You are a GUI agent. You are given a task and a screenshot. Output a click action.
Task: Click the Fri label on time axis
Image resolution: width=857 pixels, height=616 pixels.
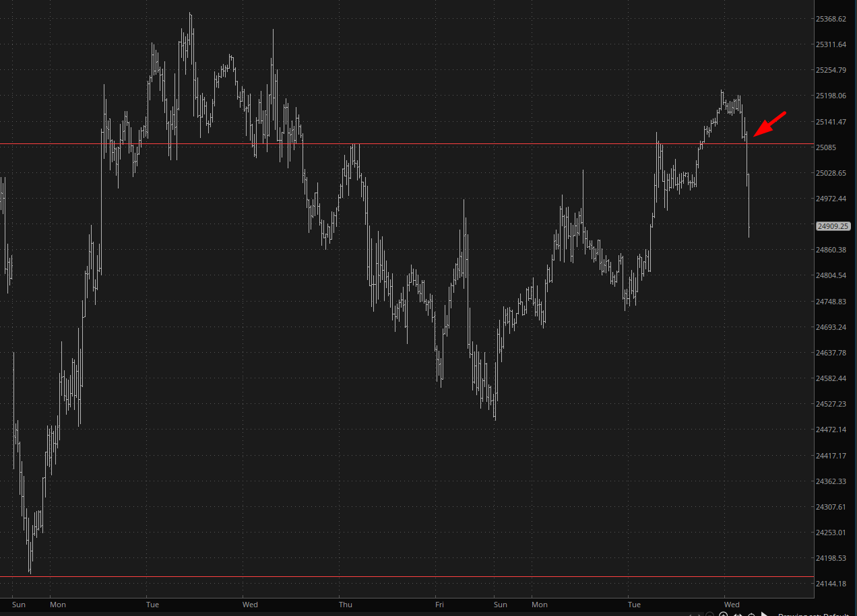click(439, 605)
